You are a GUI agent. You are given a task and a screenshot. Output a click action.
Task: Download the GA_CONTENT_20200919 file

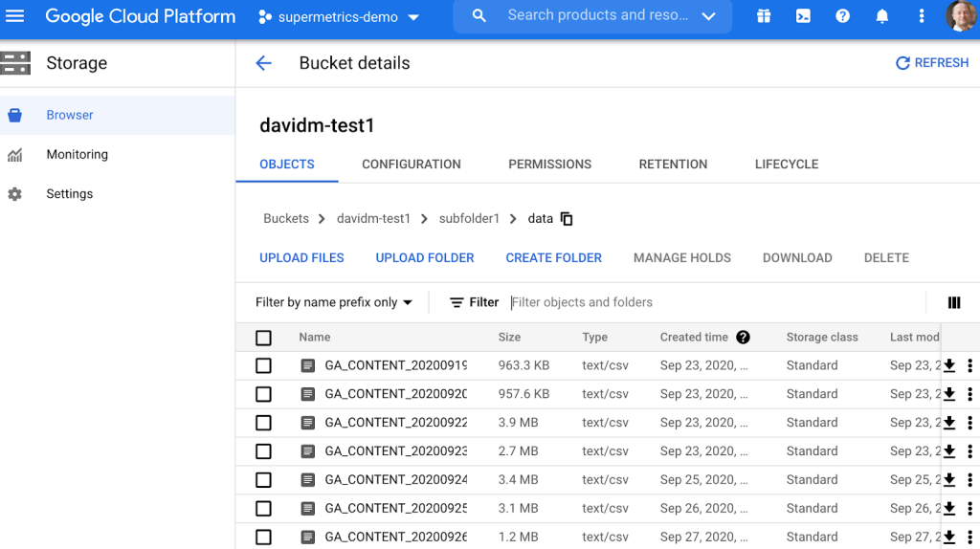949,365
